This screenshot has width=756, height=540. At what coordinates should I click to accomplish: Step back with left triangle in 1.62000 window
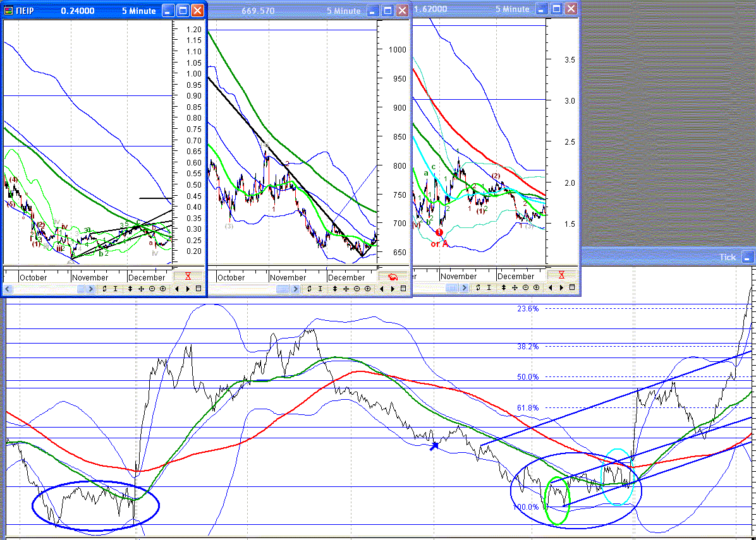tap(550, 287)
